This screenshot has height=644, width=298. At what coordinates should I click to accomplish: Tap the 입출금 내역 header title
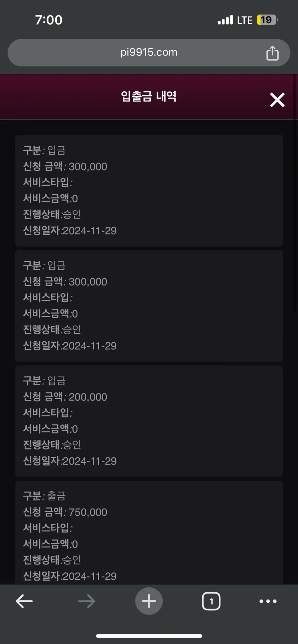(148, 96)
